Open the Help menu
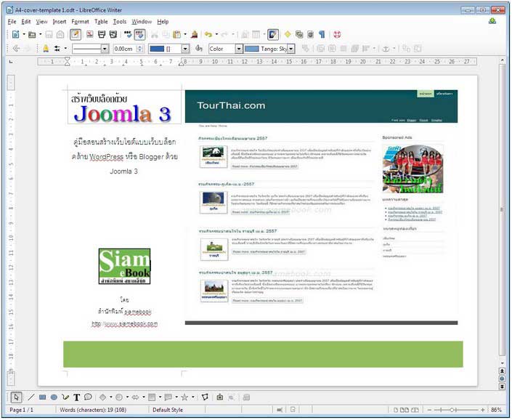The width and height of the screenshot is (512, 420). [163, 22]
